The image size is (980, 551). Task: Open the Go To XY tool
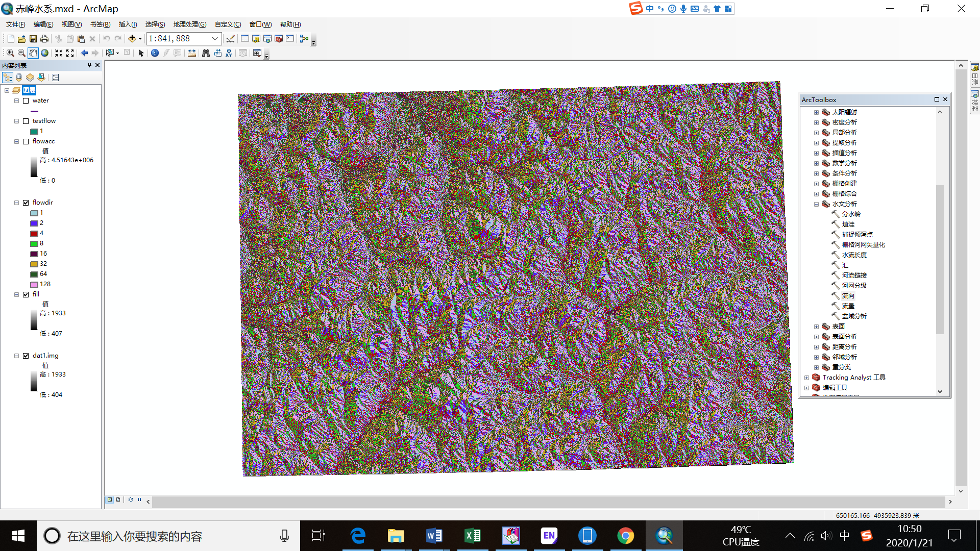click(x=229, y=53)
